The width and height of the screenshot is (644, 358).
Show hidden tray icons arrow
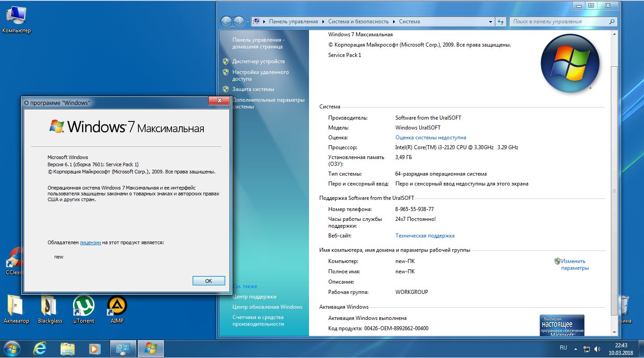point(577,349)
